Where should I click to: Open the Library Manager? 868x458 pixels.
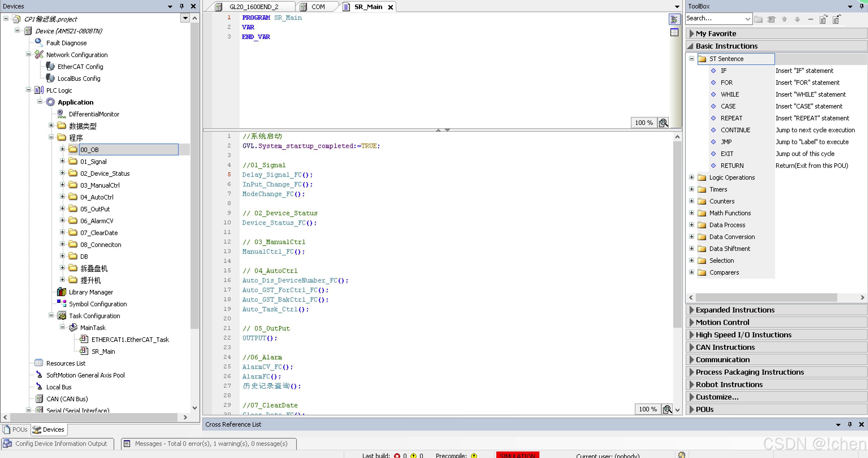91,292
